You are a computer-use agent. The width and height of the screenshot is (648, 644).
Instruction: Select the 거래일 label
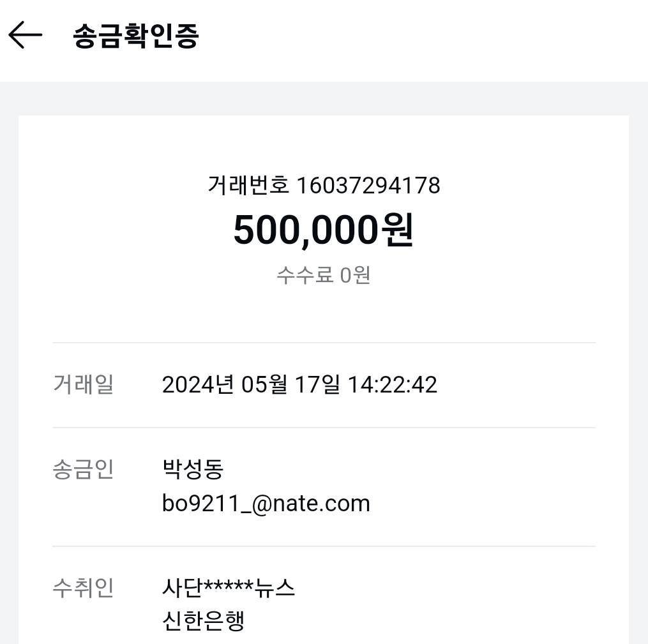(x=83, y=385)
